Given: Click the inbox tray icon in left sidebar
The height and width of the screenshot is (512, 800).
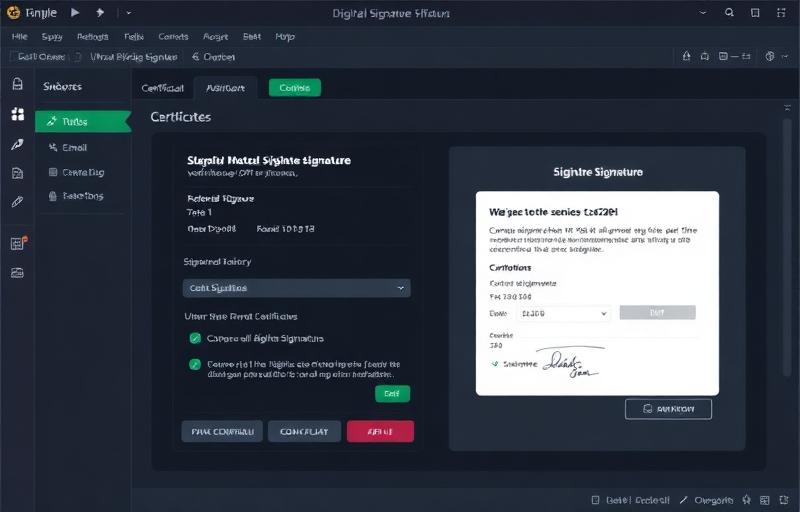Looking at the screenshot, I should point(17,273).
